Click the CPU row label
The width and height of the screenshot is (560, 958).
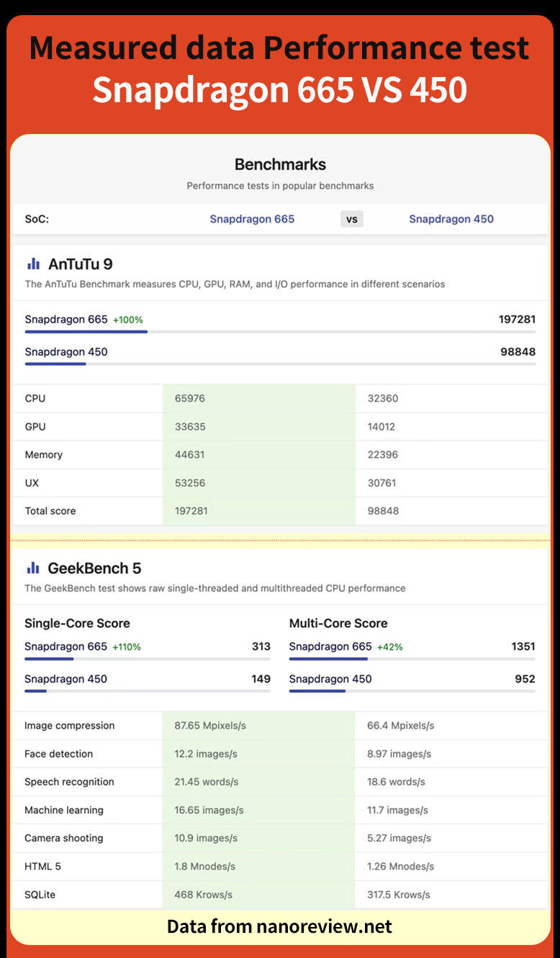pos(35,398)
